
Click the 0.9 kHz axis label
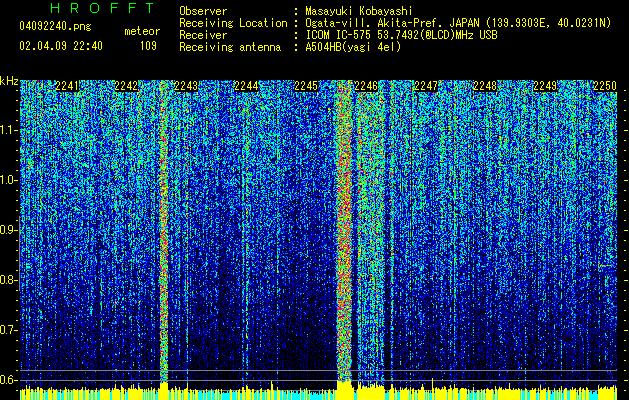click(9, 230)
